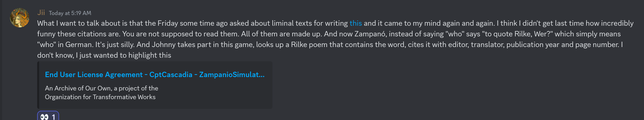Screen dimensions: 644x120
Task: Click the "CptCascadia" part of embed title
Action: 171,75
